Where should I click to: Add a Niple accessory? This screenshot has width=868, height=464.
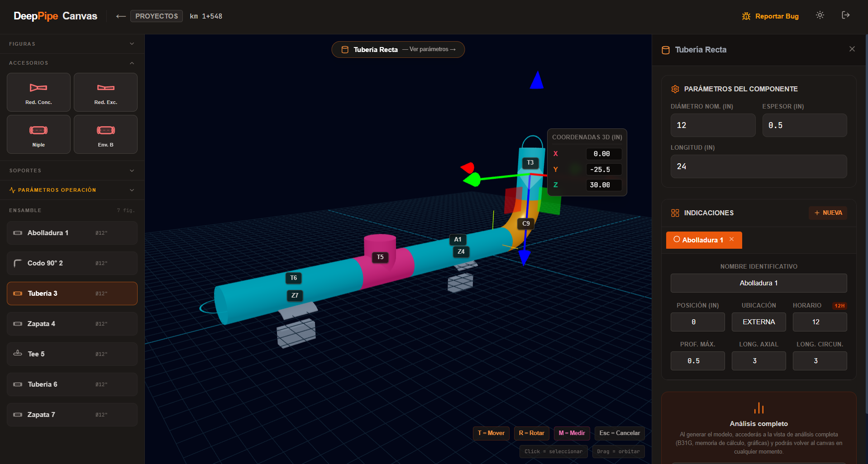[38, 134]
